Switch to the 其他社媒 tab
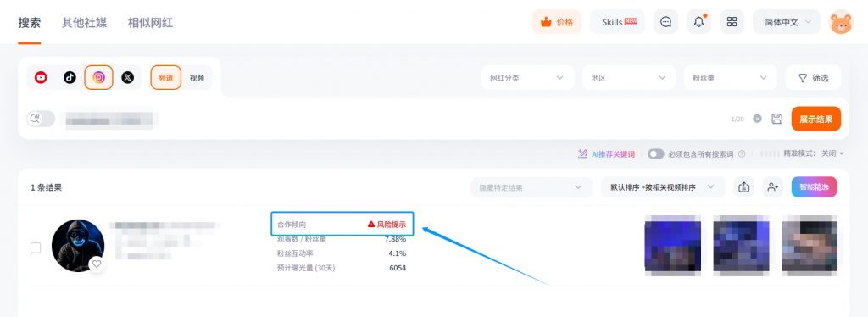This screenshot has height=317, width=868. tap(84, 23)
